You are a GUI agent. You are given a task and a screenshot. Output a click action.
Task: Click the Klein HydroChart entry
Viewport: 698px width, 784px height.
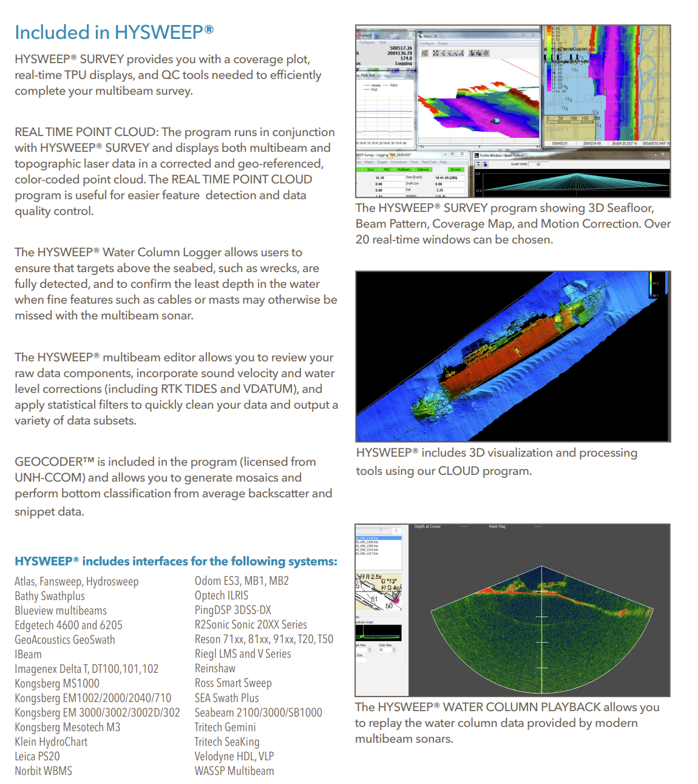[x=51, y=741]
